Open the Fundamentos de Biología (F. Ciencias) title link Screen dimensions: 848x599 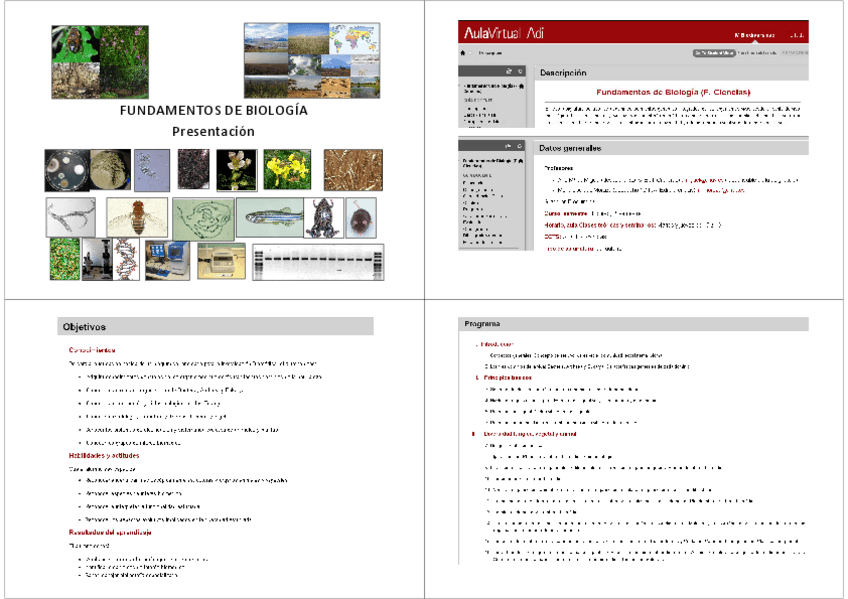pyautogui.click(x=673, y=92)
